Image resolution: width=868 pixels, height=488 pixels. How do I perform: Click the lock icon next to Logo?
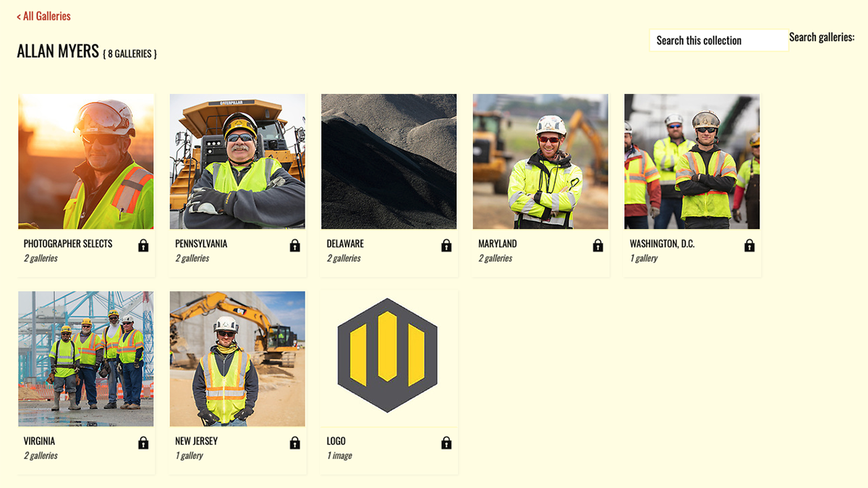click(446, 443)
